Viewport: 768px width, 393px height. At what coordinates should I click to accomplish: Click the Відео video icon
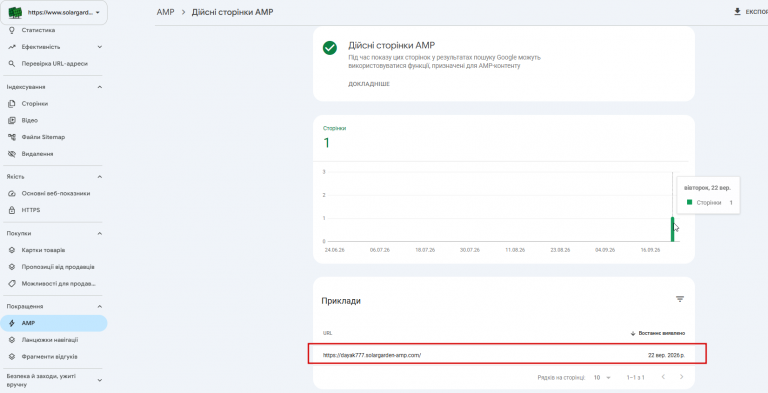click(12, 121)
